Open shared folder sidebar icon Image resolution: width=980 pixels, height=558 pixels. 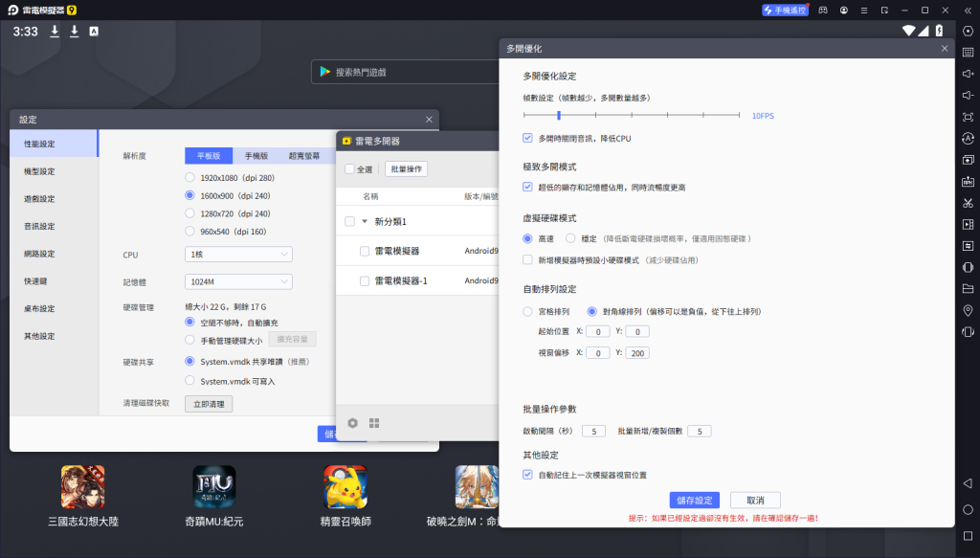968,289
